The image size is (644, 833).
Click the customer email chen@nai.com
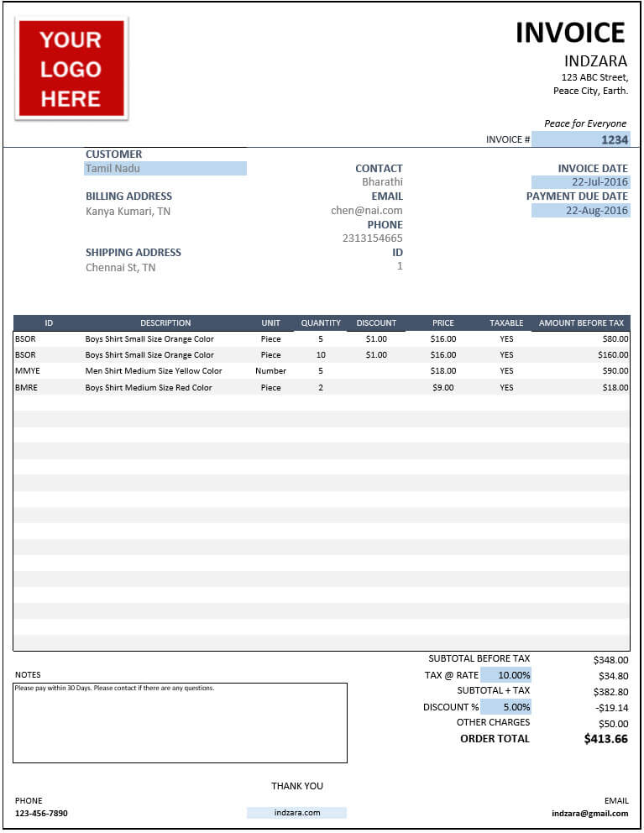pos(367,211)
